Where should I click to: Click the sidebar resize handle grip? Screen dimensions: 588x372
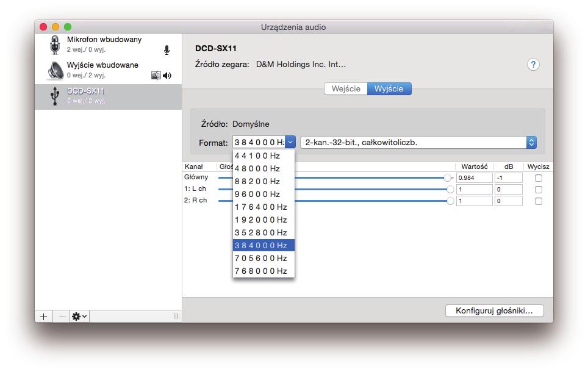coord(176,316)
